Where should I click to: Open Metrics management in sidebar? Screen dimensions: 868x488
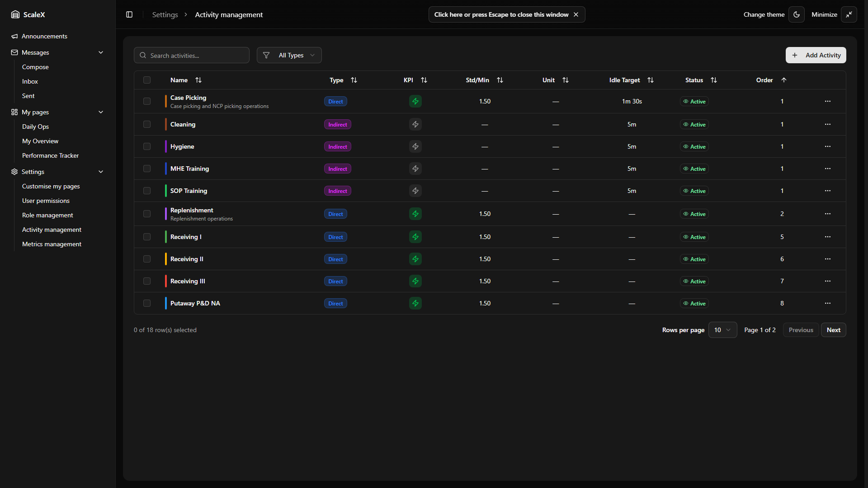point(52,244)
